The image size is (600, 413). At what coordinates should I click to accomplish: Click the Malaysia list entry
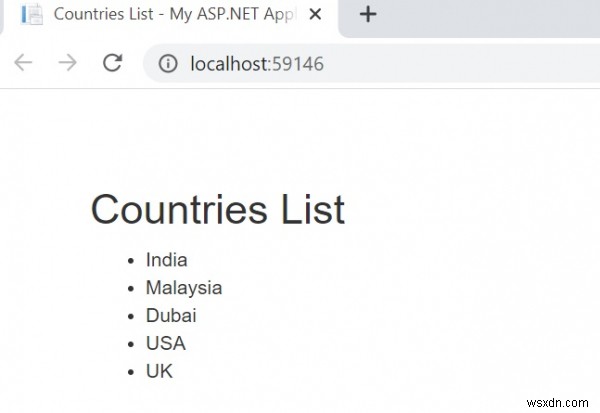pyautogui.click(x=184, y=288)
